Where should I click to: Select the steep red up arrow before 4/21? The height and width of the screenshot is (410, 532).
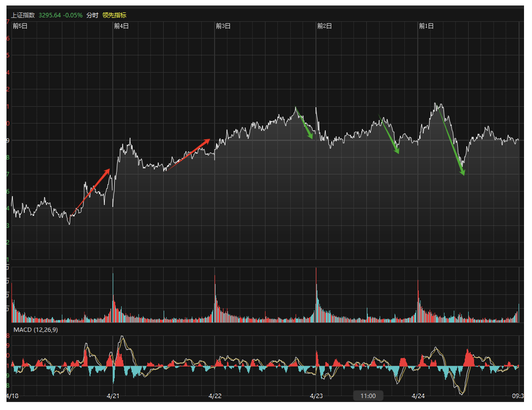click(91, 192)
